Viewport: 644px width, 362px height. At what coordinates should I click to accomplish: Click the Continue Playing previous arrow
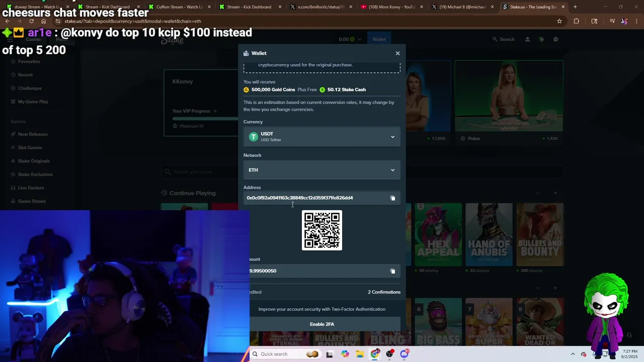[538, 193]
